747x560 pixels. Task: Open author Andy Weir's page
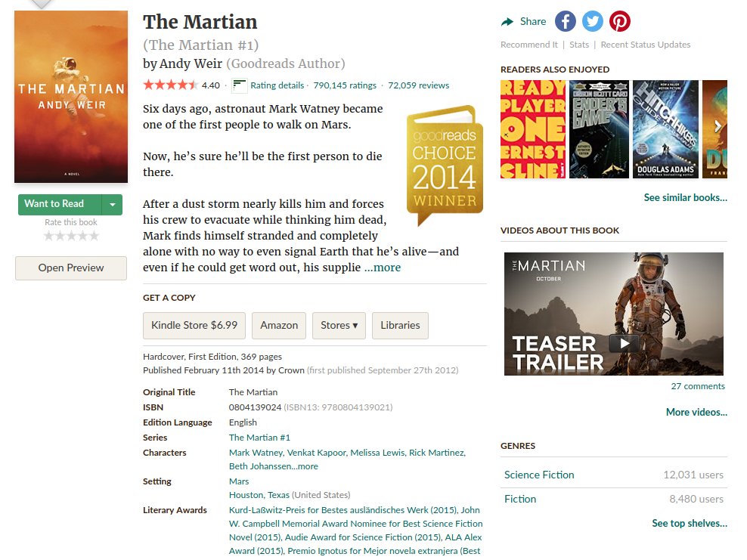(191, 63)
